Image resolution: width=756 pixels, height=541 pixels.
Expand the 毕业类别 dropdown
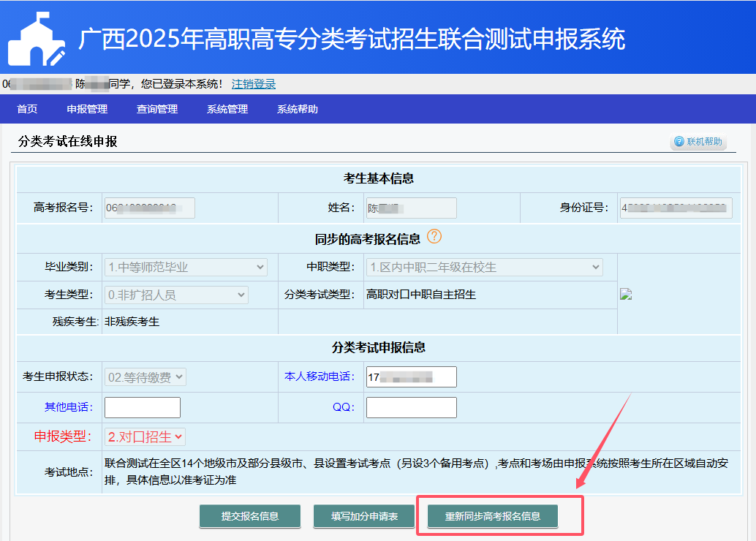[x=186, y=268]
